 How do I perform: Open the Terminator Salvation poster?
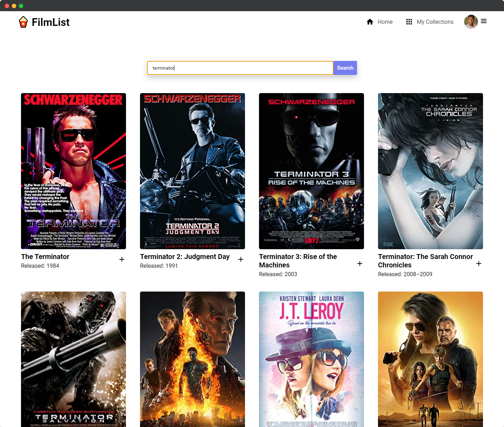point(73,359)
